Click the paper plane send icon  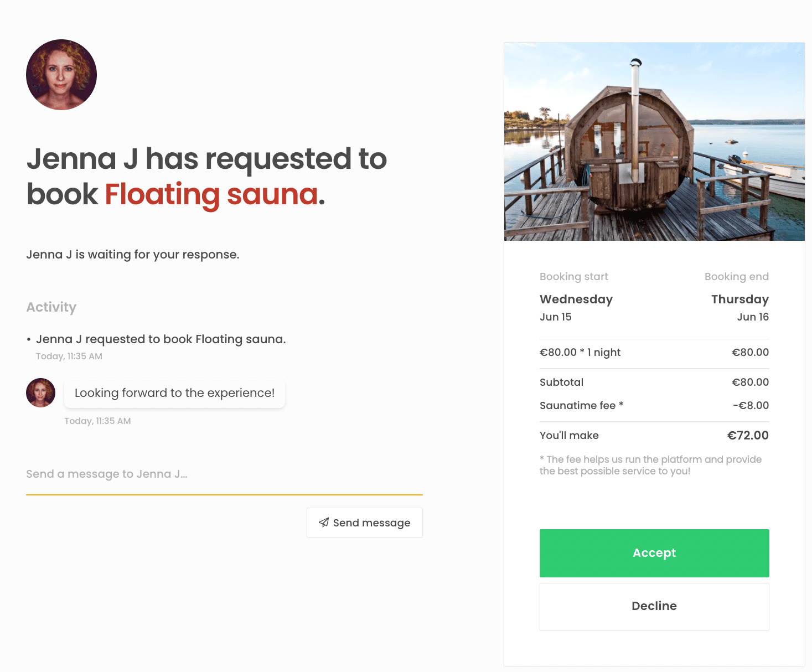coord(324,523)
